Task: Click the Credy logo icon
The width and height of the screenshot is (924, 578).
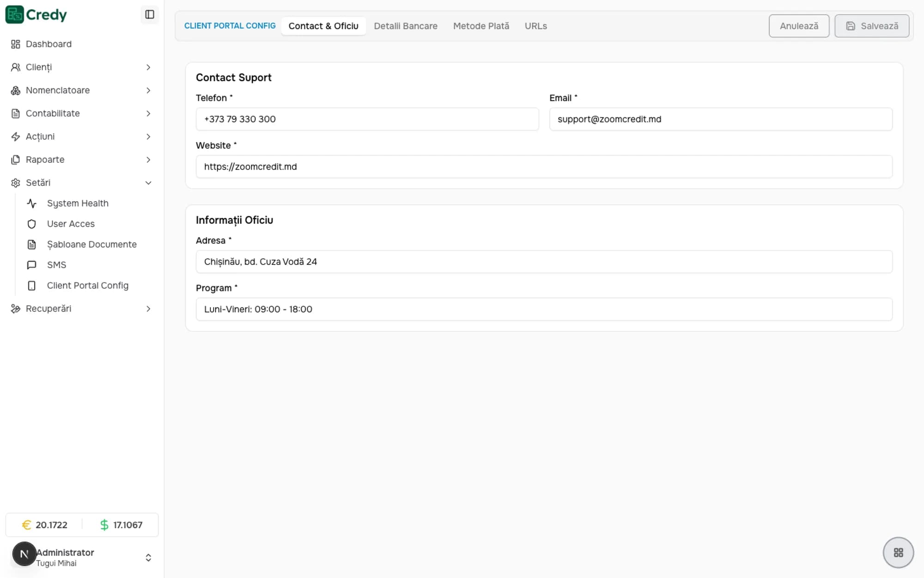Action: (14, 15)
